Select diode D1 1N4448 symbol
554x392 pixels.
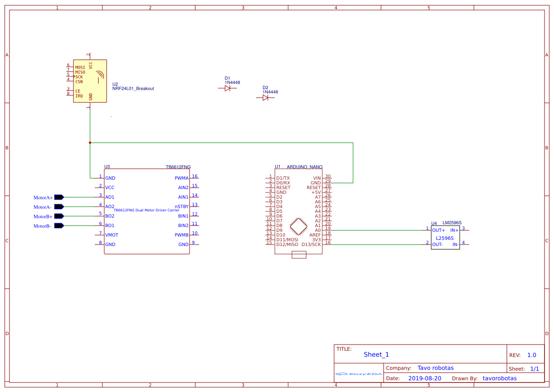click(x=227, y=88)
